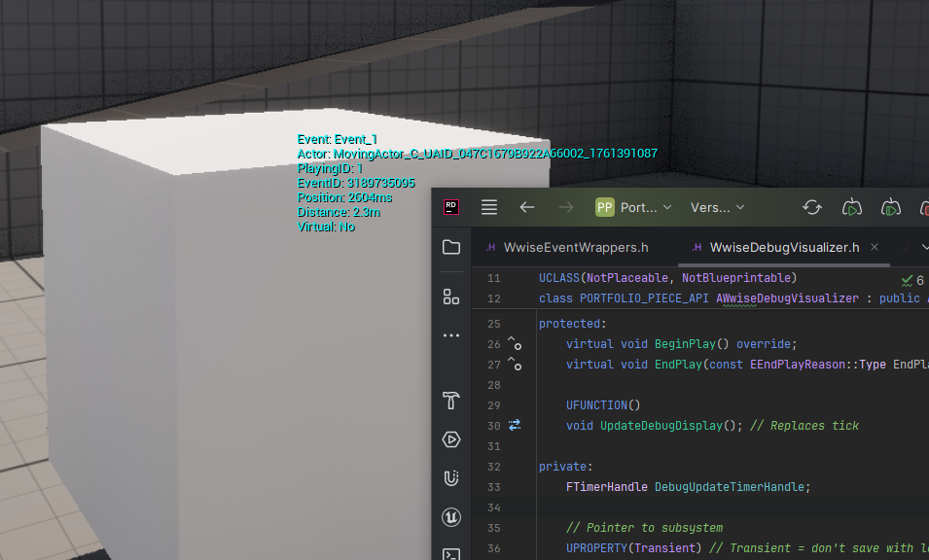Click UFUNCTION() macro on line 29
The height and width of the screenshot is (560, 929).
603,405
